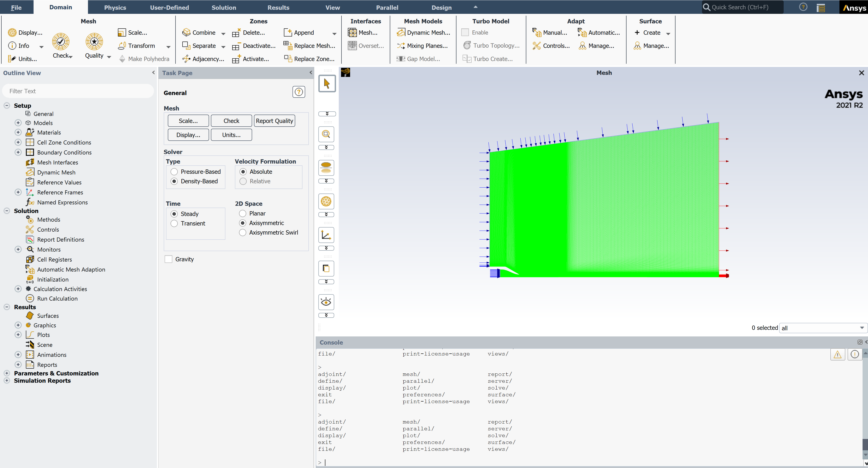The height and width of the screenshot is (468, 868).
Task: Click the axis orientation view icon
Action: click(x=326, y=235)
